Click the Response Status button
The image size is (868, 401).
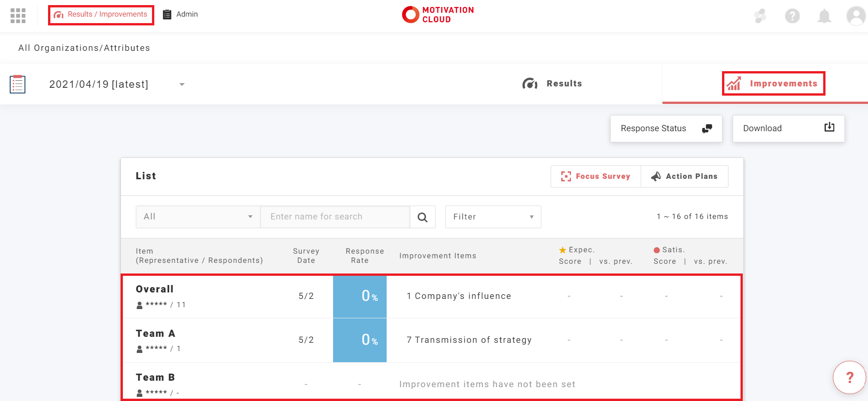666,128
